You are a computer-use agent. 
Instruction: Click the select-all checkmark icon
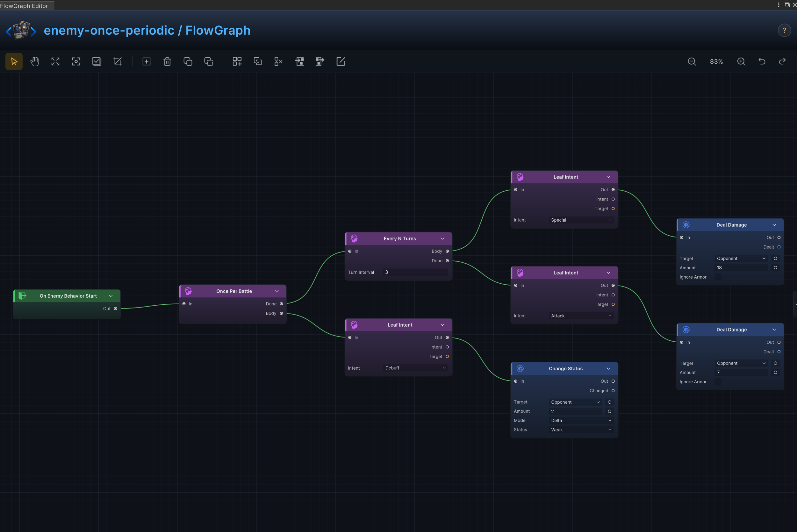(x=97, y=61)
